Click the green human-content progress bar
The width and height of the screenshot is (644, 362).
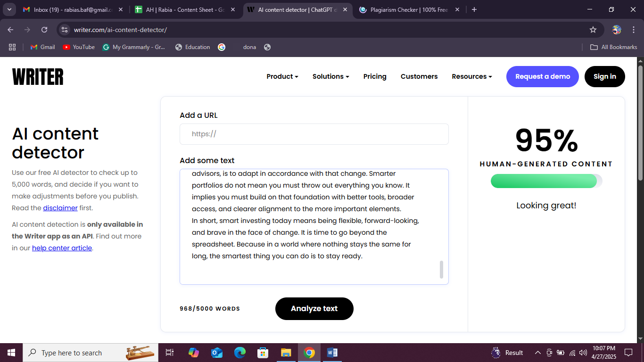(x=546, y=181)
